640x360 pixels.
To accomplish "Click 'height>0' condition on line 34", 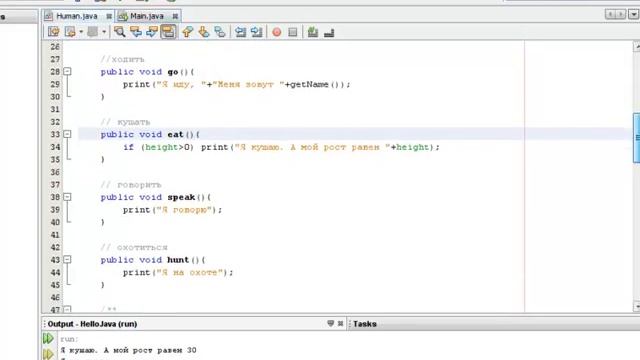I will coord(167,147).
